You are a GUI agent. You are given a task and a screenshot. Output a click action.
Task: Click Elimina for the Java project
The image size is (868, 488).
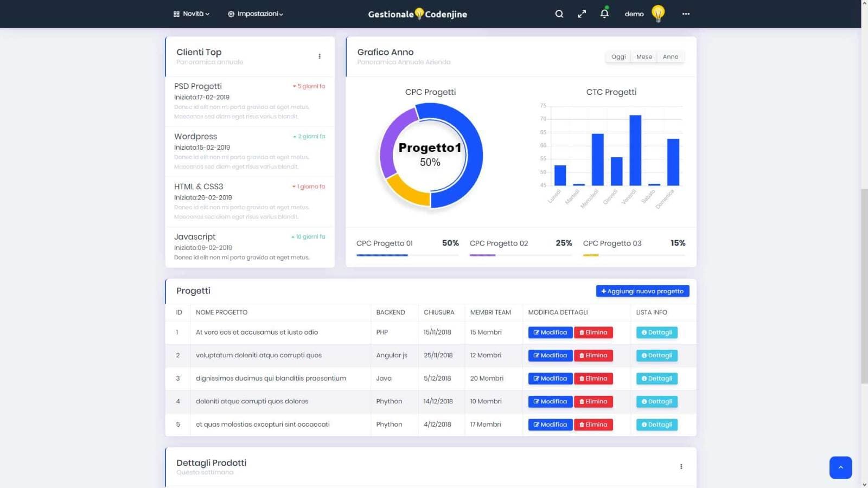(x=593, y=378)
